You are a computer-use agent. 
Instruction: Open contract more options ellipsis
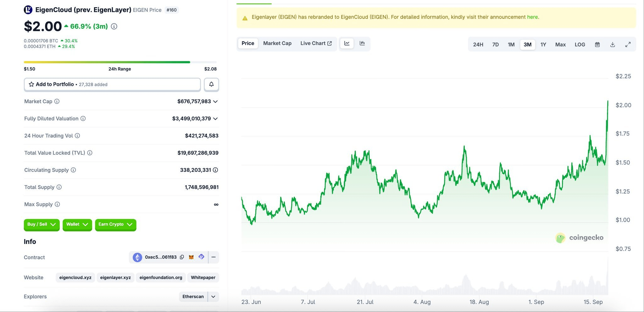[x=214, y=257]
